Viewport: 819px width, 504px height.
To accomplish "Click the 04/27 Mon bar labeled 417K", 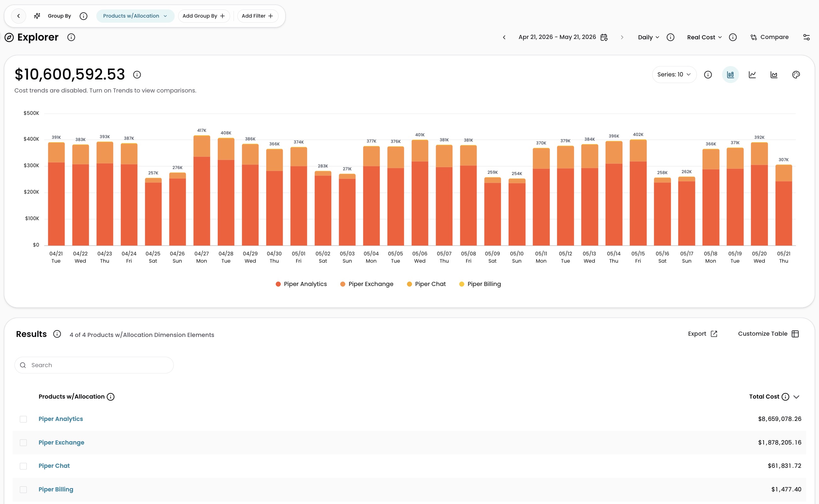I will pos(202,191).
